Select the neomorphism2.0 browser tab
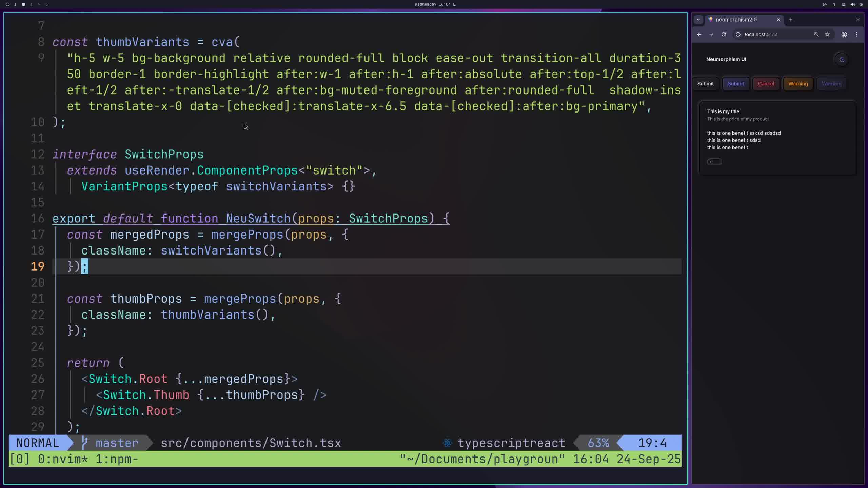 pos(736,20)
